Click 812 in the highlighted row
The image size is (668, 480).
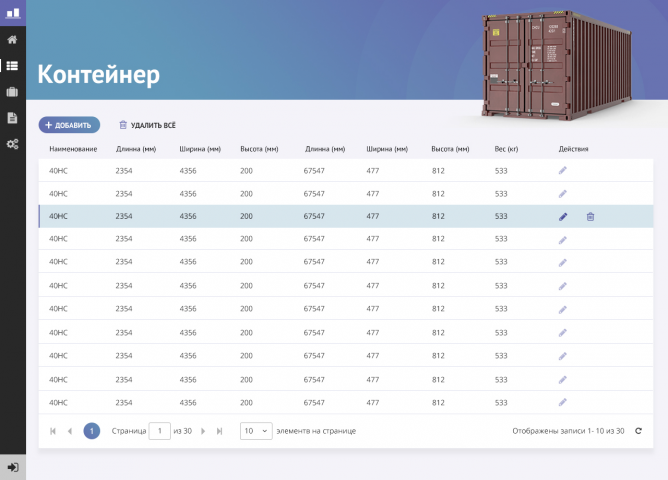(x=438, y=216)
